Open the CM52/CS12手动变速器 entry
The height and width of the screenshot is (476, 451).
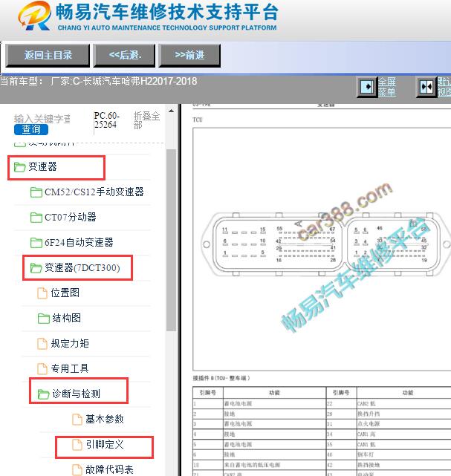pyautogui.click(x=94, y=192)
